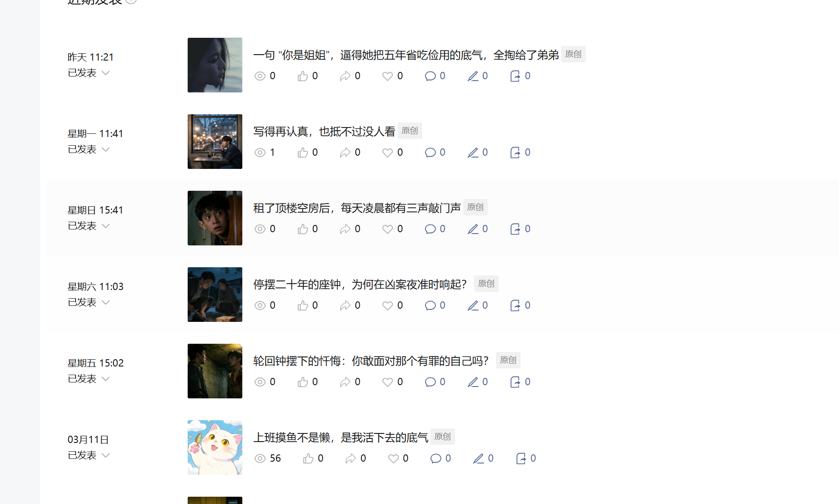Expand 已发表 dropdown for yesterday 11:21 post
839x504 pixels.
[x=106, y=73]
